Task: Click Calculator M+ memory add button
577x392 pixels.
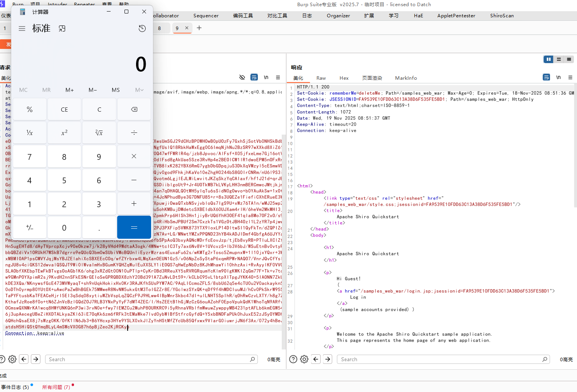Action: click(x=69, y=90)
